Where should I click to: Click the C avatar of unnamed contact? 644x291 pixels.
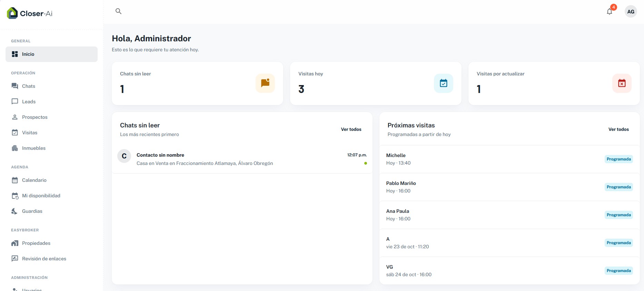(124, 156)
